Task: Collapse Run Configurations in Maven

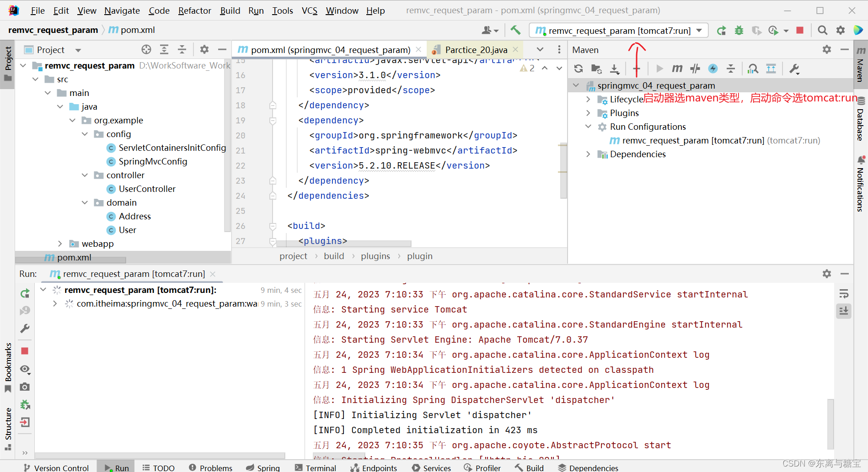Action: [x=588, y=127]
